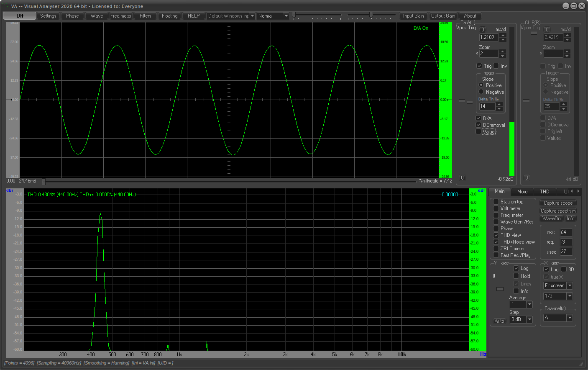Click the Ch A ms/d value field
The height and width of the screenshot is (370, 588).
coord(489,37)
